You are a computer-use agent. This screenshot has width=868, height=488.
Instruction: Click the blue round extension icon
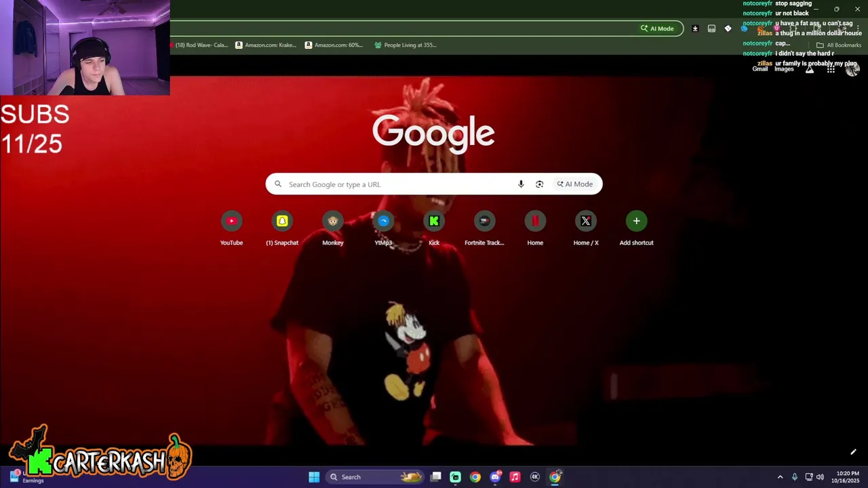click(745, 28)
